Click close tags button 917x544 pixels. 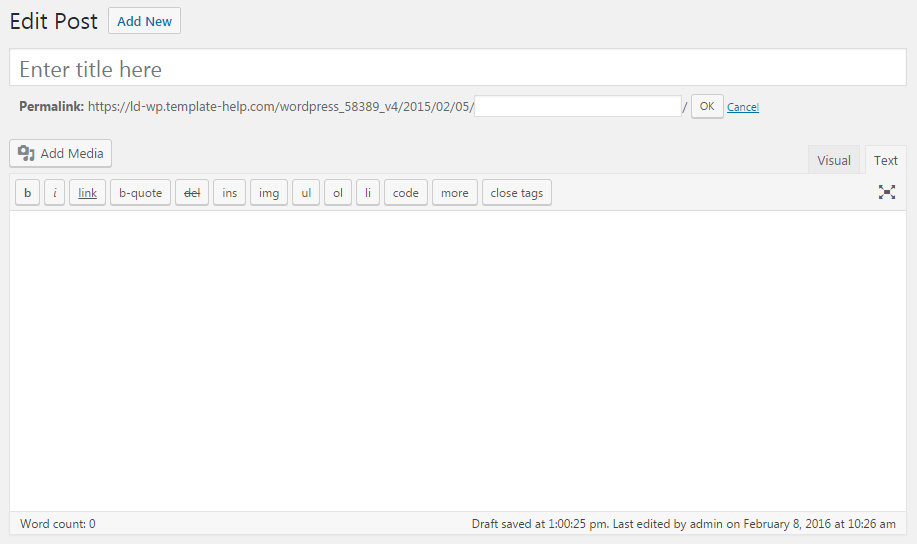(517, 192)
